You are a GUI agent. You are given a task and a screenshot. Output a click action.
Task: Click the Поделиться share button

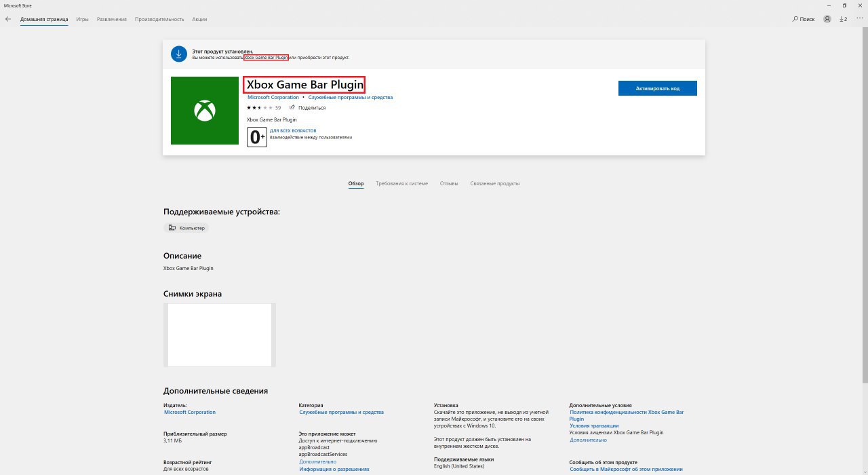coord(307,107)
